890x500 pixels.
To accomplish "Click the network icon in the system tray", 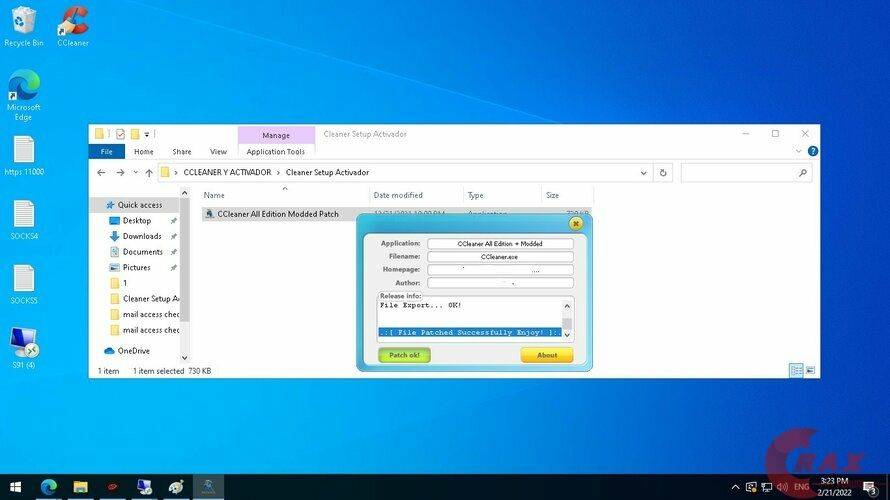I will pos(767,487).
